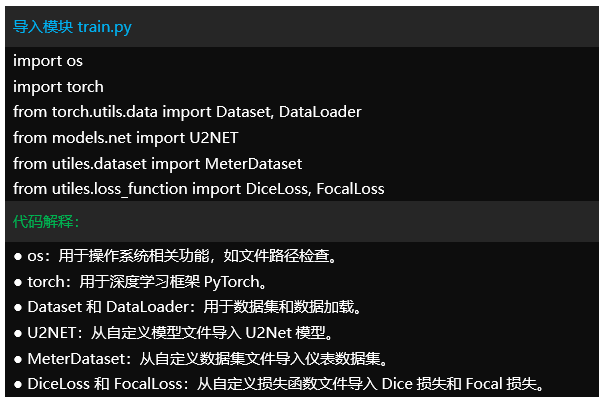The width and height of the screenshot is (604, 401).
Task: Click the MeterDataset import code line
Action: tap(157, 163)
